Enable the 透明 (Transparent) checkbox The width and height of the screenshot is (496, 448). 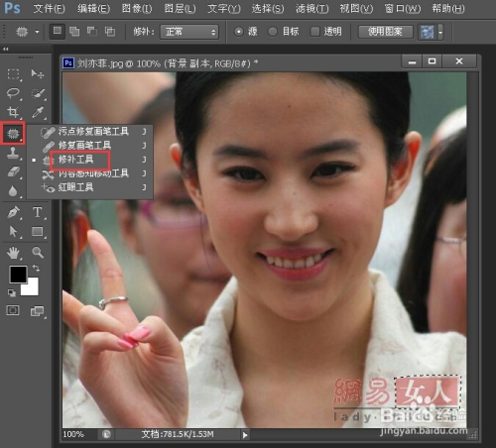click(314, 32)
